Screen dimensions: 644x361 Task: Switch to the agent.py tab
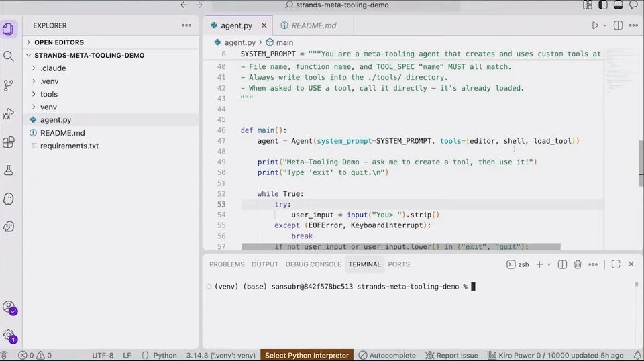click(x=236, y=25)
